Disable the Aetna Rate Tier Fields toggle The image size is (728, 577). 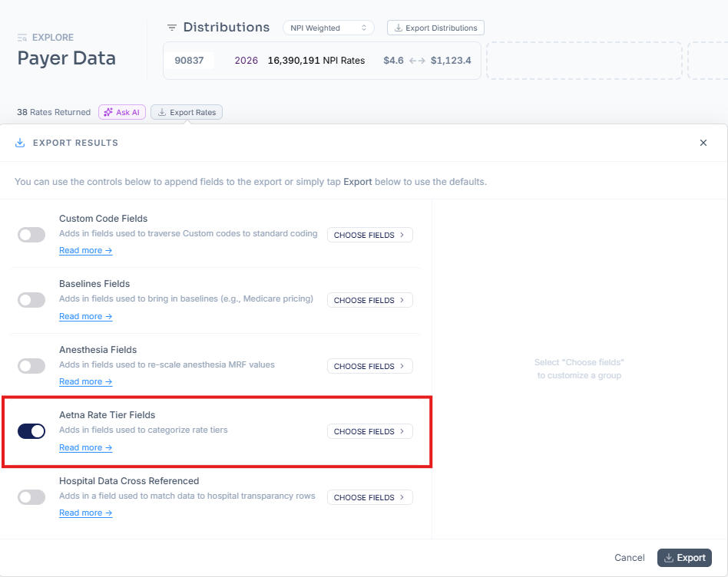tap(31, 431)
